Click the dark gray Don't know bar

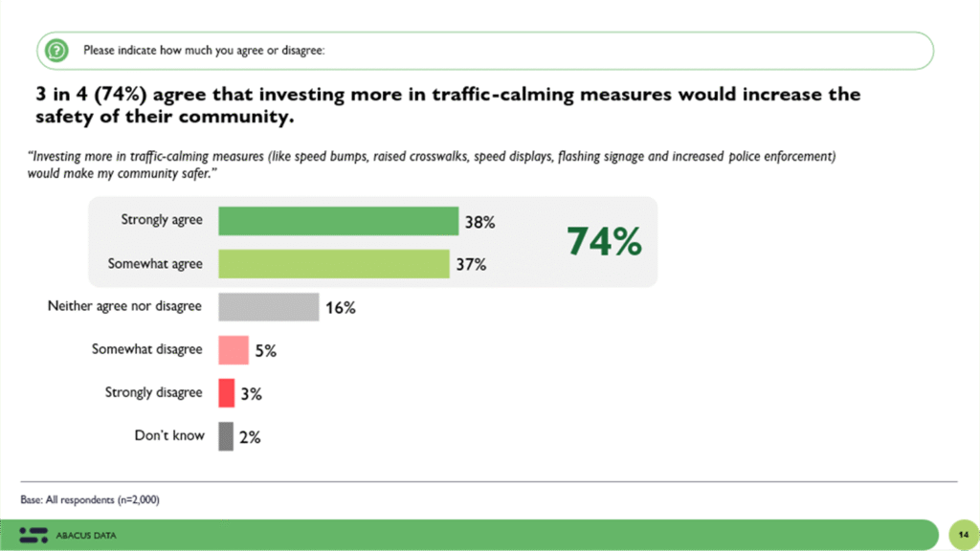225,436
